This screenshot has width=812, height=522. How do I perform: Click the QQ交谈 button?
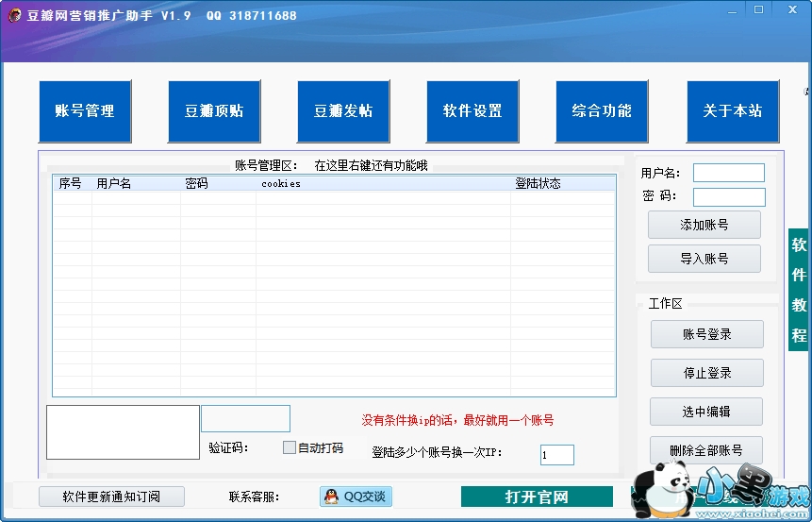tap(356, 497)
